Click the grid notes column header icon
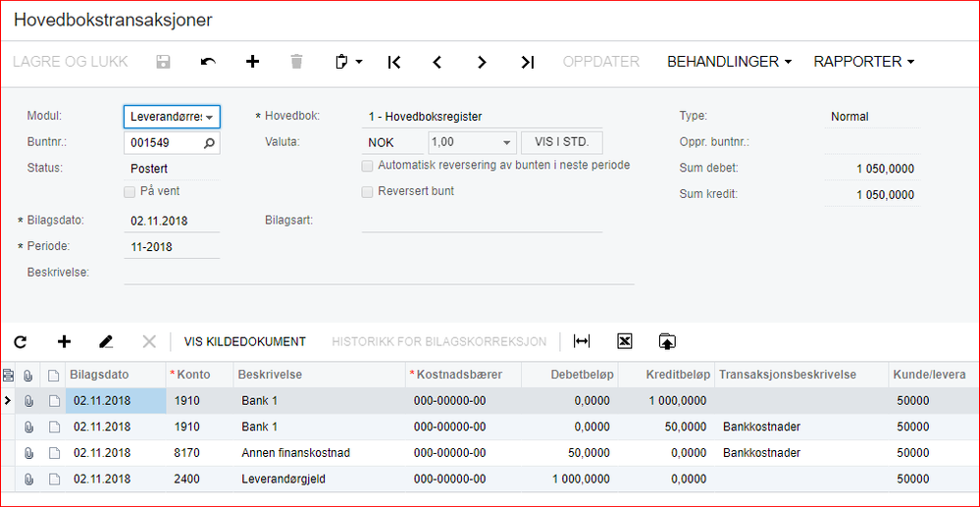980x507 pixels. tap(8, 375)
